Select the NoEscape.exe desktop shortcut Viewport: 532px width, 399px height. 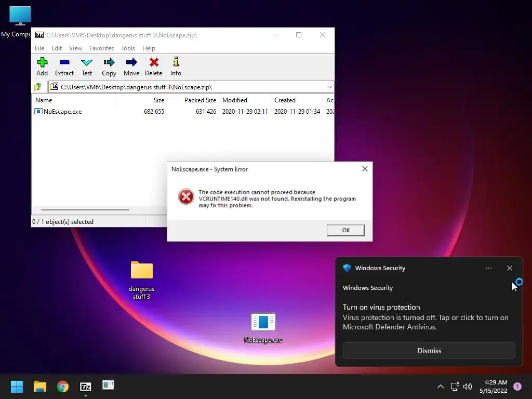click(x=263, y=327)
